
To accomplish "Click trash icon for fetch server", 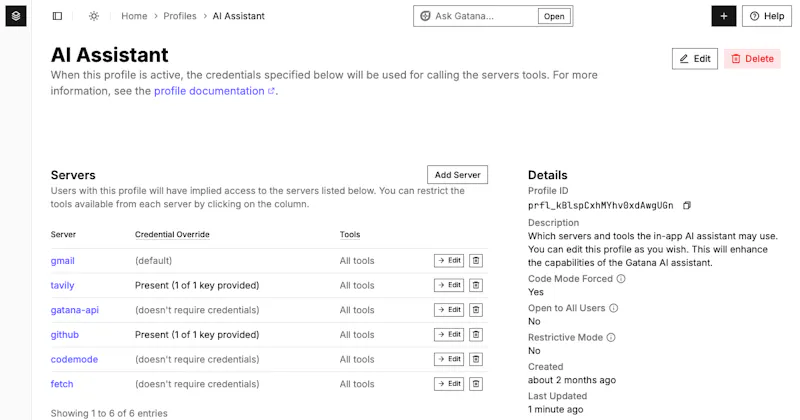I will [476, 384].
